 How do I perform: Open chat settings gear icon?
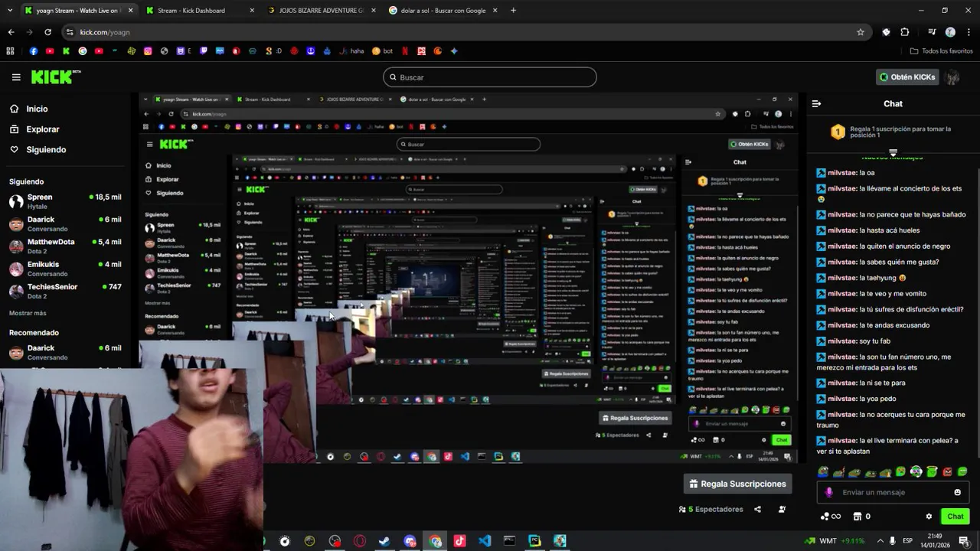tap(929, 517)
